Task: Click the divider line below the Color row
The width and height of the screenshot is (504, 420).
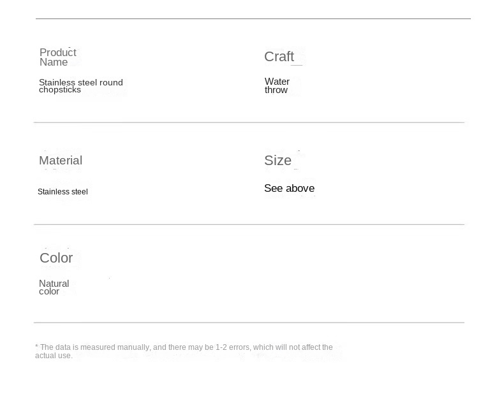Action: 249,322
